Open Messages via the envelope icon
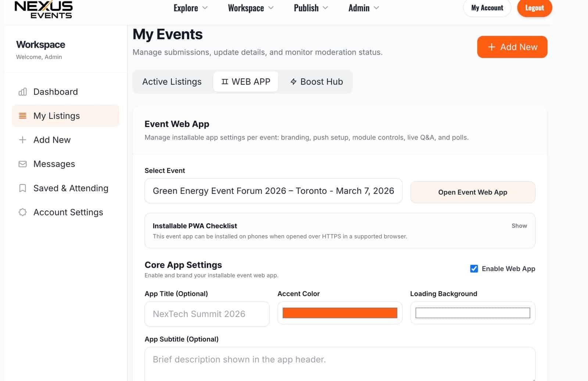 tap(22, 164)
